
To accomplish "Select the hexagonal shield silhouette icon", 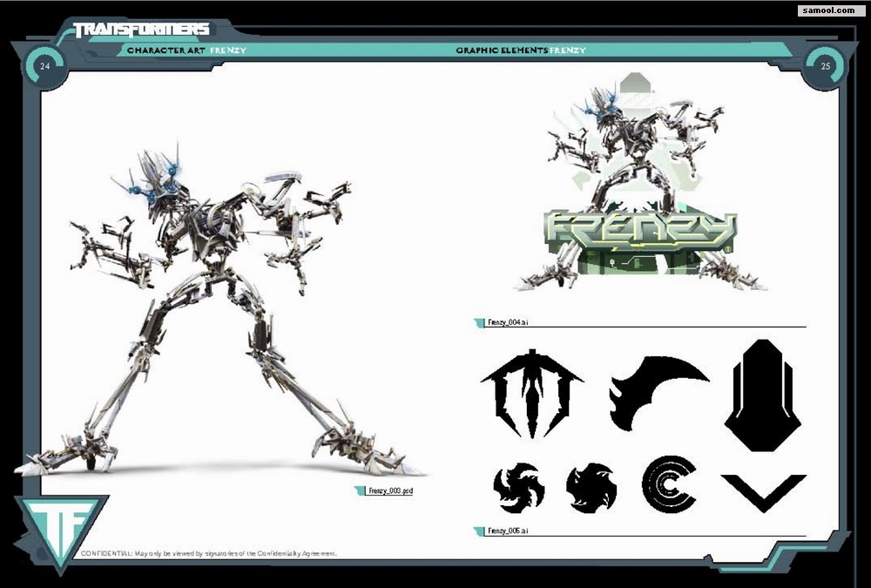I will 763,395.
